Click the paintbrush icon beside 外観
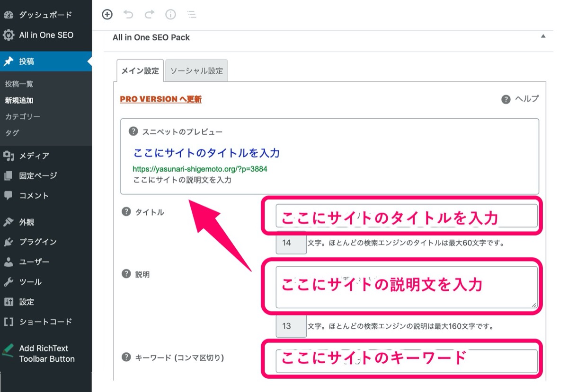The height and width of the screenshot is (392, 568). (9, 222)
